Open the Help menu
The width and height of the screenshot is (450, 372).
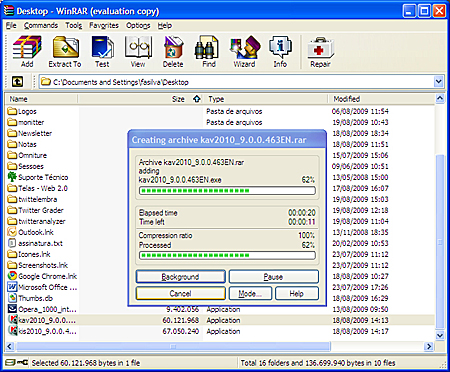(165, 25)
